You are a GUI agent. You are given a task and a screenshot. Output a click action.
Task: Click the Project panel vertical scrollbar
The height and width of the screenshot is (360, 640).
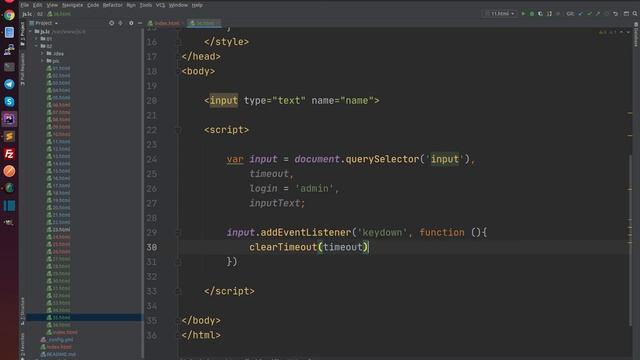click(142, 192)
